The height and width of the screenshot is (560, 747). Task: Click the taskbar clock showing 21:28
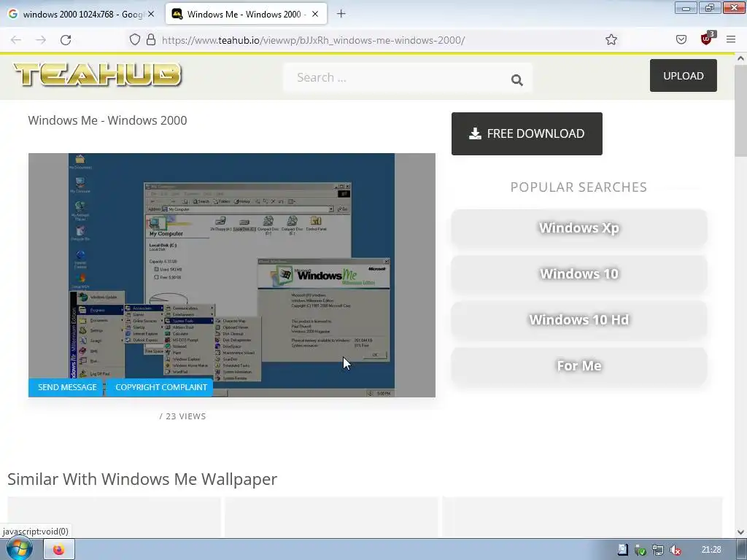coord(711,550)
